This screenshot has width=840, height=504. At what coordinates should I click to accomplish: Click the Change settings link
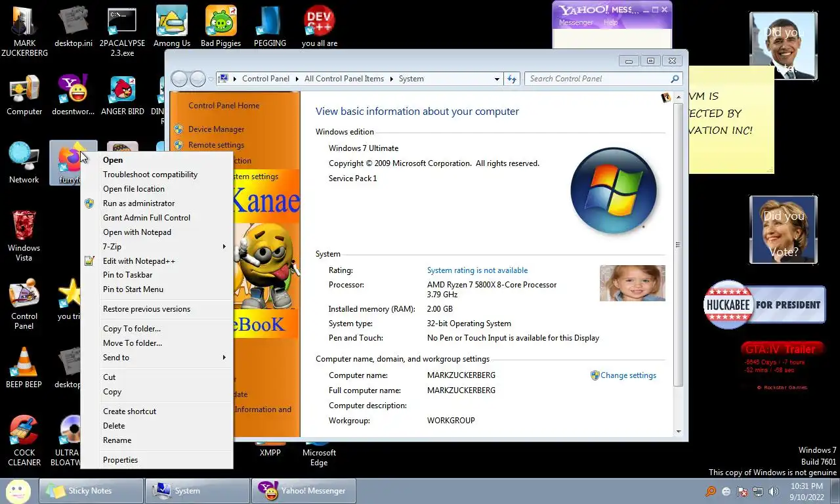point(628,375)
